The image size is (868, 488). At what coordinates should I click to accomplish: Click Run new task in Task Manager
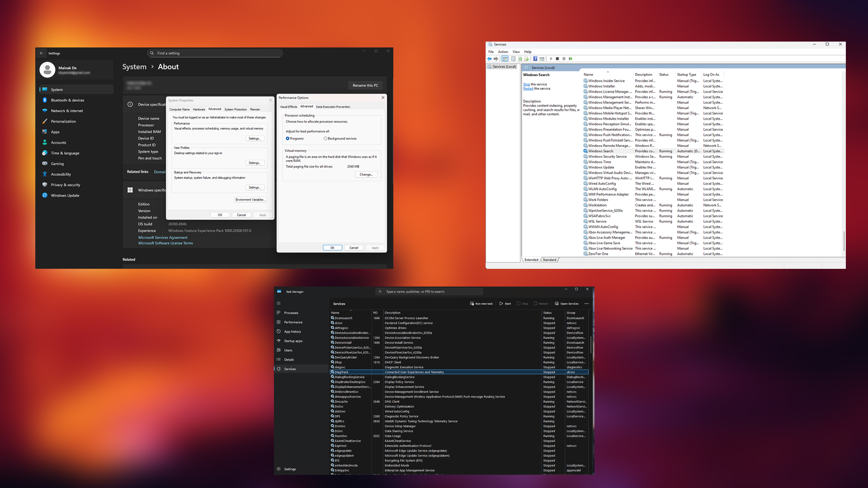tap(481, 304)
